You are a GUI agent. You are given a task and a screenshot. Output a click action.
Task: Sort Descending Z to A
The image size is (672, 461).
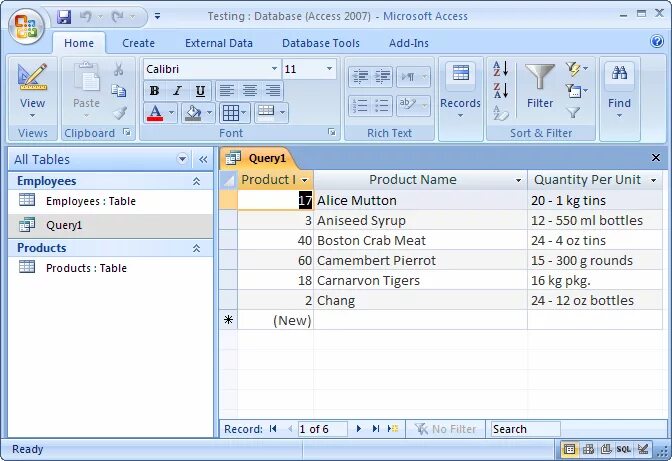point(500,91)
